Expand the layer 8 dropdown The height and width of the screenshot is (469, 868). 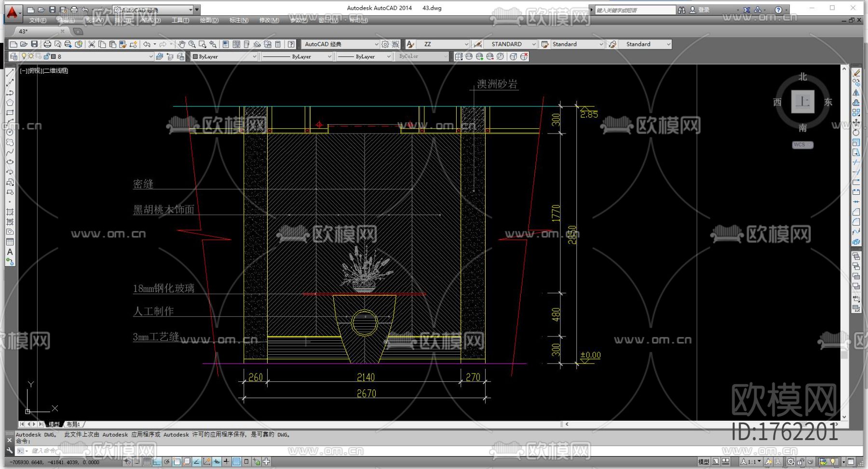point(150,56)
